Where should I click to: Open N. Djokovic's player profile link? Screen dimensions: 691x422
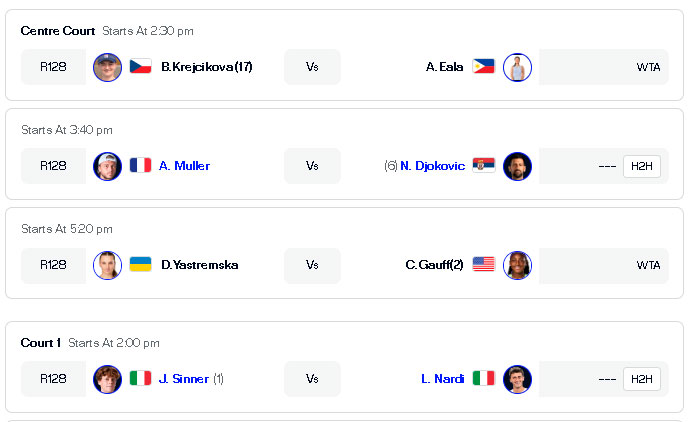coord(432,166)
